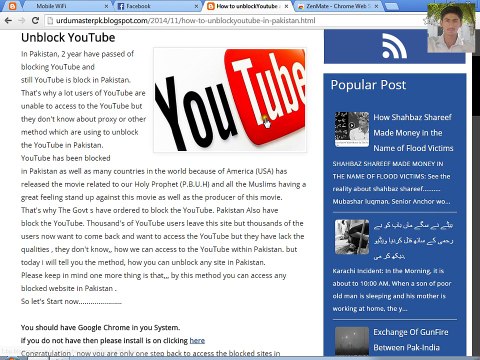Image resolution: width=480 pixels, height=360 pixels.
Task: Click the Exchange Of GunFire post thumbnail
Action: coord(352,341)
